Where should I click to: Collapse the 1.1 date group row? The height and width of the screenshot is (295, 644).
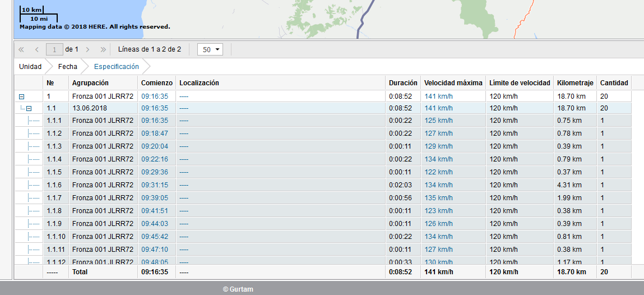click(29, 108)
